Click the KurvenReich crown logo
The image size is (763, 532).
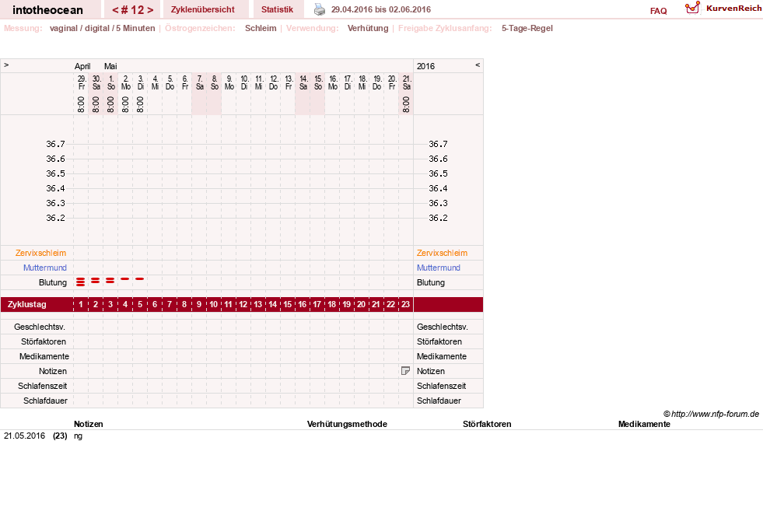692,8
